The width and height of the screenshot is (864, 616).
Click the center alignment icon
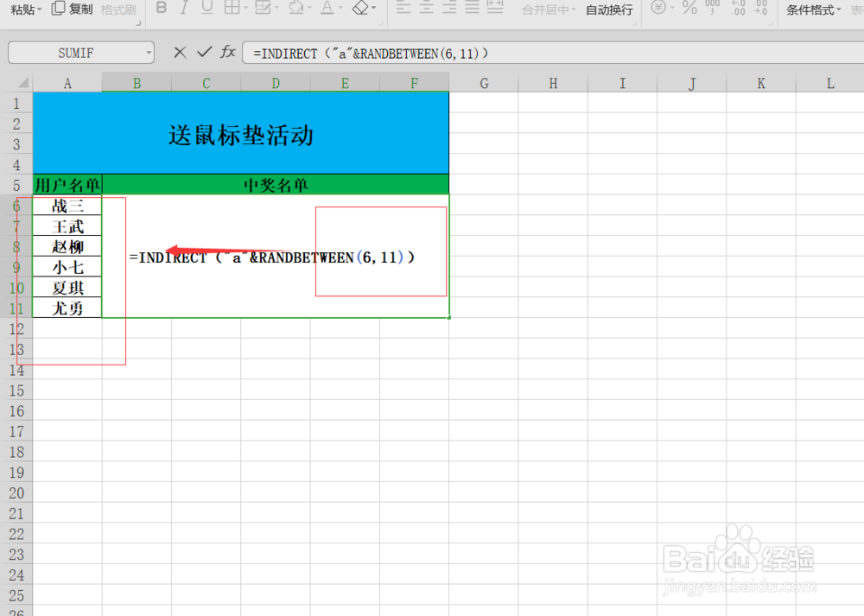[425, 10]
